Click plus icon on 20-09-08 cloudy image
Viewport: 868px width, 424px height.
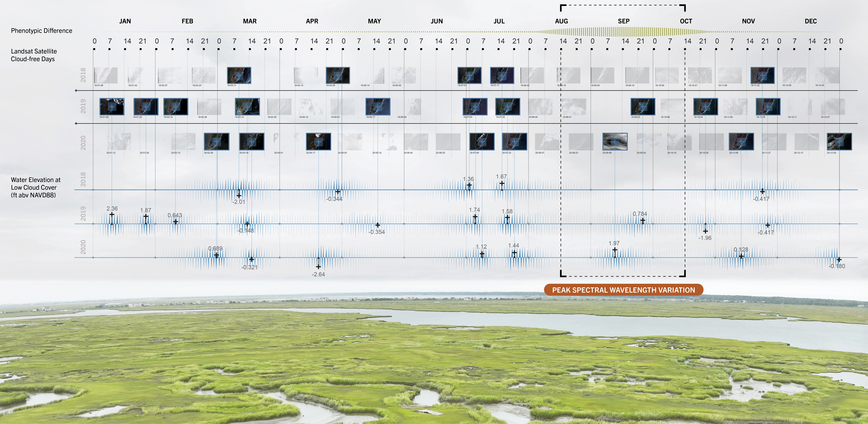point(615,142)
